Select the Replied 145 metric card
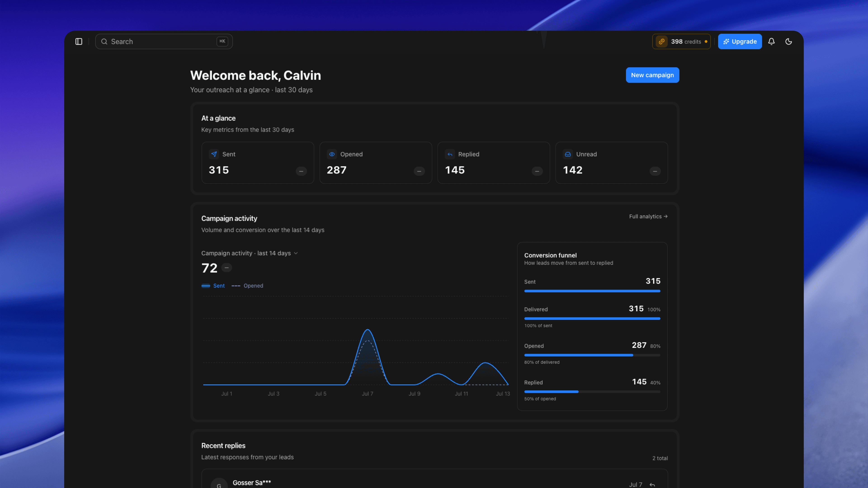 (494, 163)
